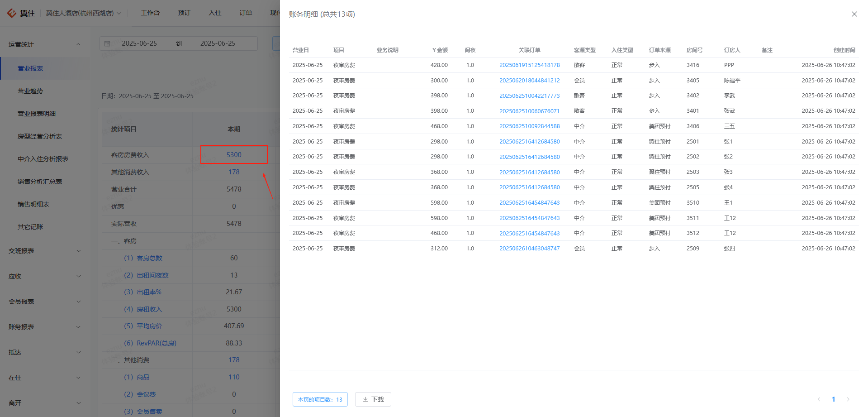The image size is (868, 417).
Task: Click 本页的项目数: 13 indicator
Action: 320,399
